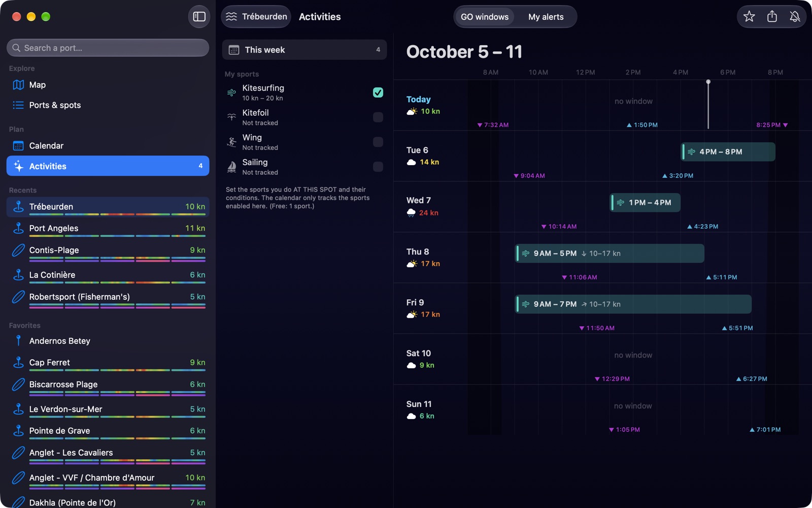
Task: Open This week row
Action: [304, 50]
